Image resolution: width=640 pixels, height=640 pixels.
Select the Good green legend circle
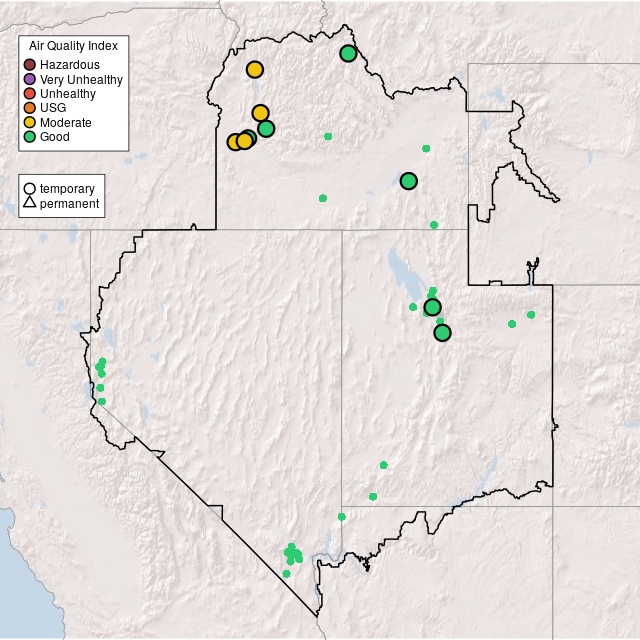pyautogui.click(x=30, y=136)
